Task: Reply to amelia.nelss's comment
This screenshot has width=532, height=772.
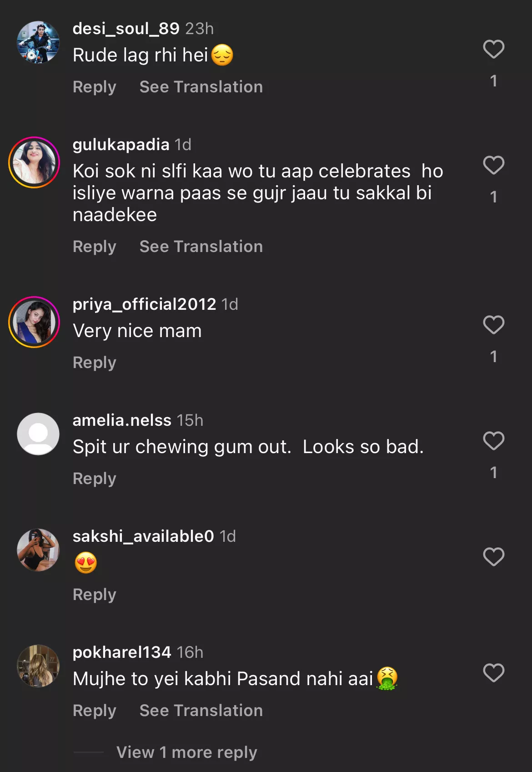Action: (95, 479)
